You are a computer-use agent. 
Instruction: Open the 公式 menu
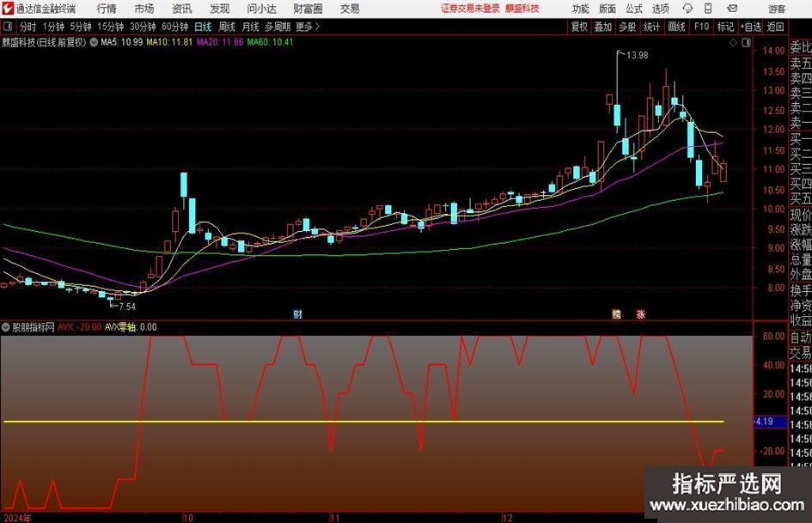click(x=634, y=9)
